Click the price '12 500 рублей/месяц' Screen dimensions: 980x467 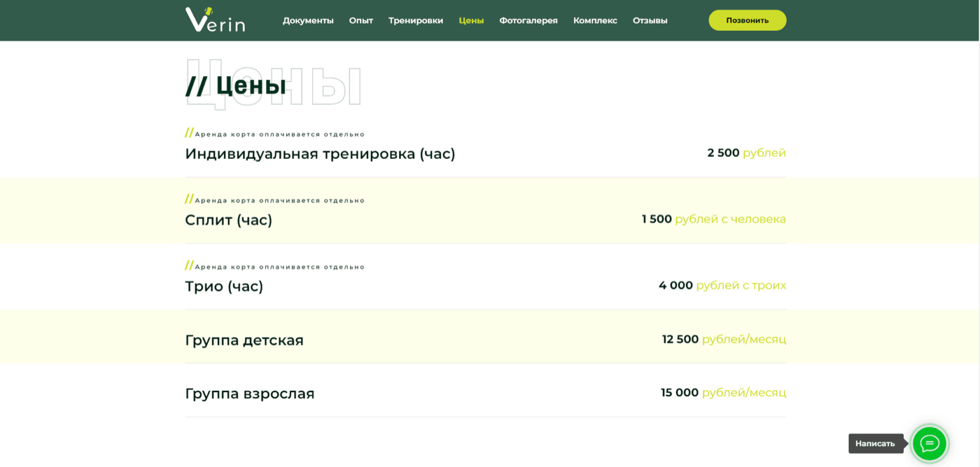tap(724, 340)
